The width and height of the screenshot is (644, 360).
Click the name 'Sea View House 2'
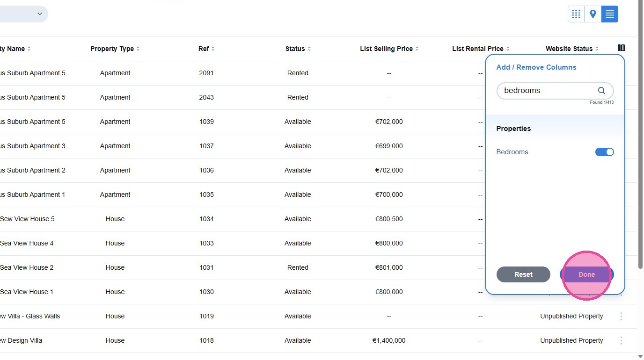tap(27, 267)
